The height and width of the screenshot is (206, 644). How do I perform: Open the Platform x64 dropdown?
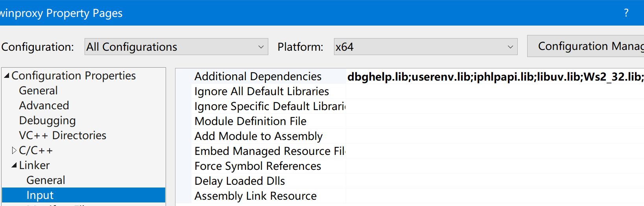pyautogui.click(x=425, y=47)
